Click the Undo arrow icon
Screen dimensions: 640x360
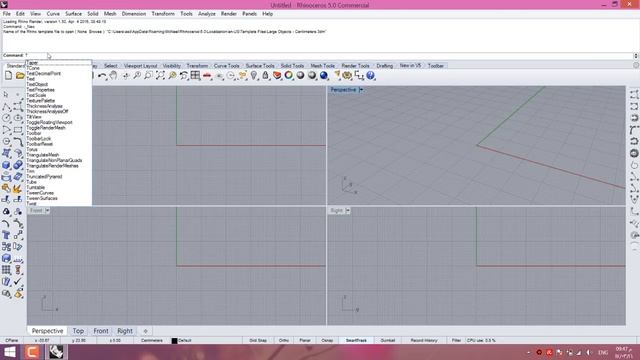102,76
